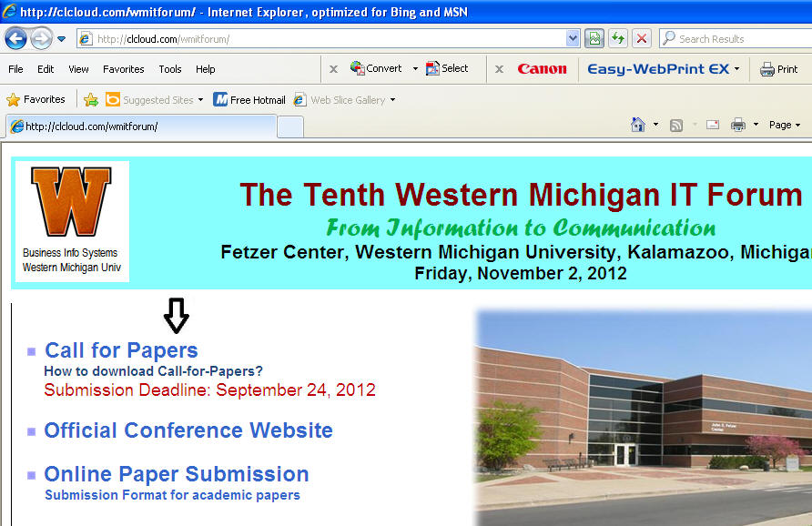Click the Read Mail envelope icon
The image size is (812, 526).
pos(713,125)
